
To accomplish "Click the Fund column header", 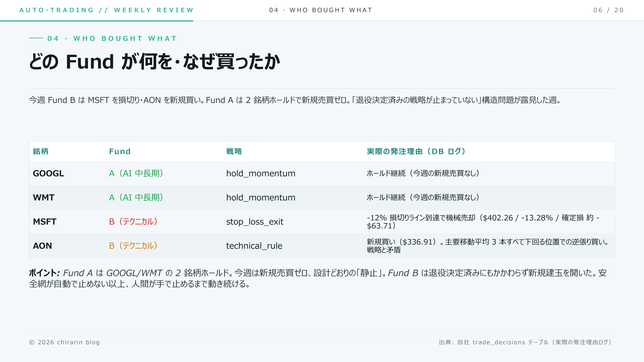I will 120,151.
